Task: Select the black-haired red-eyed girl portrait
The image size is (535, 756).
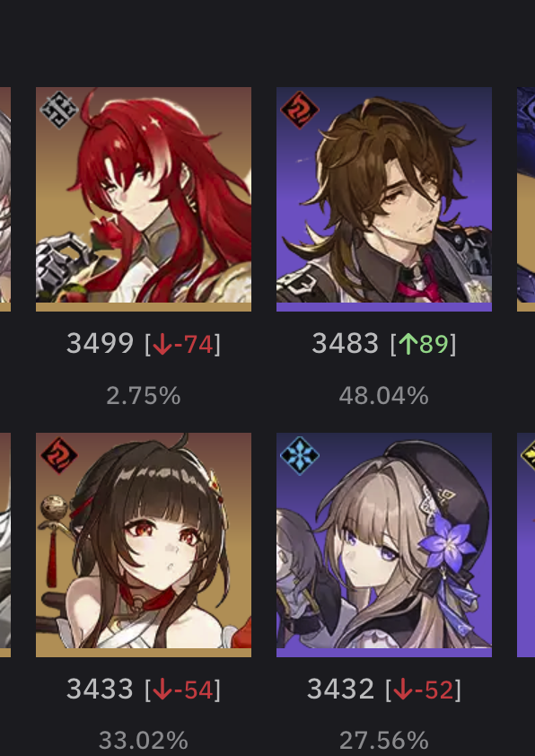Action: (x=144, y=545)
